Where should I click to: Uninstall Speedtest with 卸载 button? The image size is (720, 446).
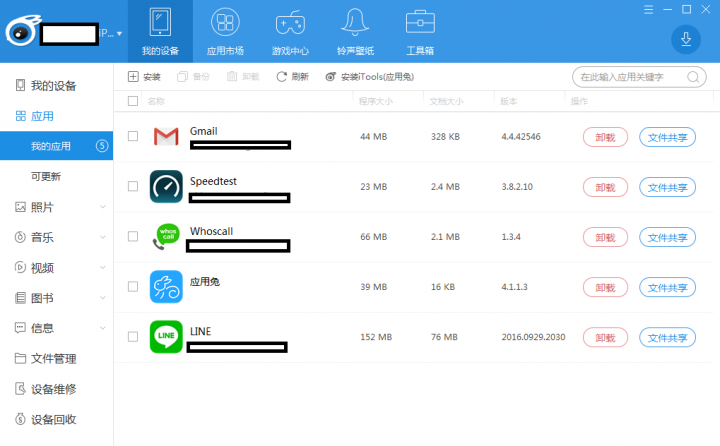point(605,187)
